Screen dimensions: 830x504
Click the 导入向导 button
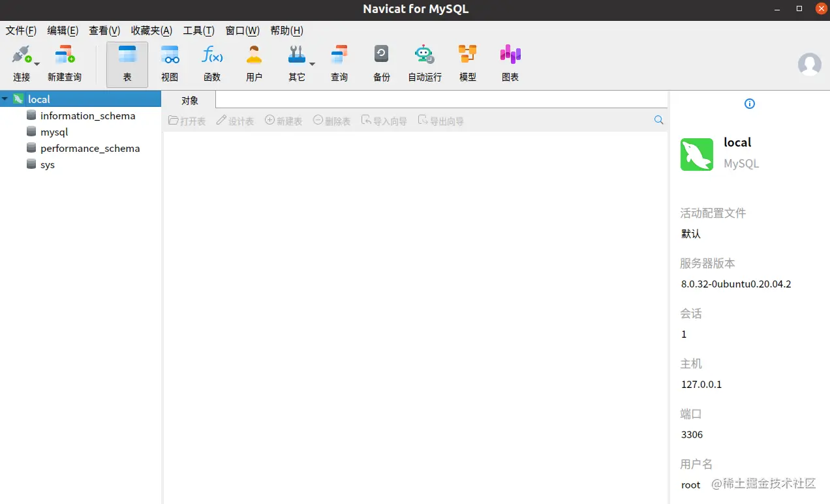[x=384, y=121]
